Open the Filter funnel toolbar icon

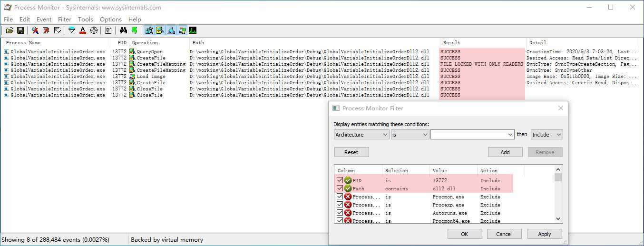point(72,30)
